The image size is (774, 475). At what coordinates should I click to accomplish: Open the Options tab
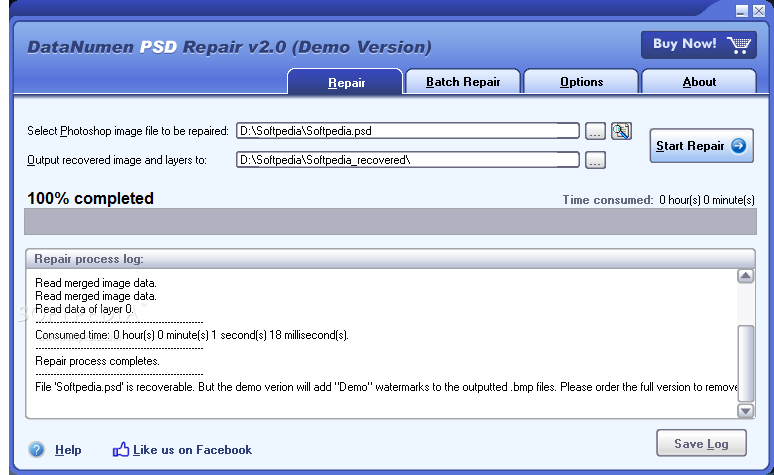pos(581,82)
